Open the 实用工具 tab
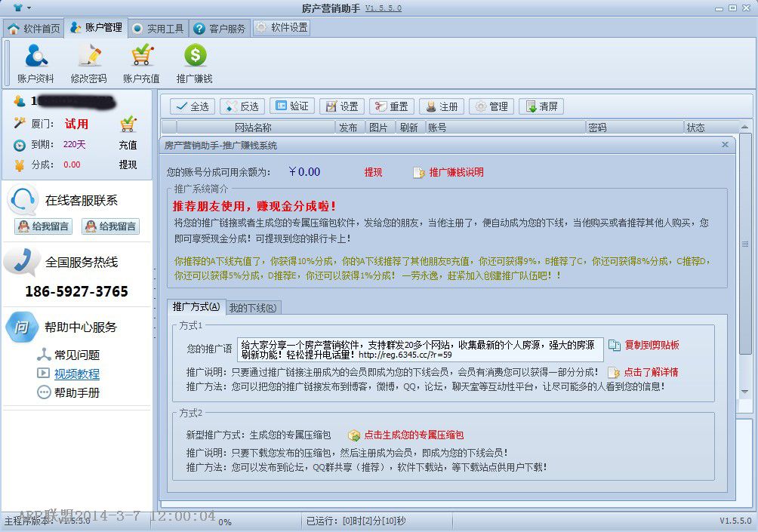The image size is (758, 532). coord(158,29)
